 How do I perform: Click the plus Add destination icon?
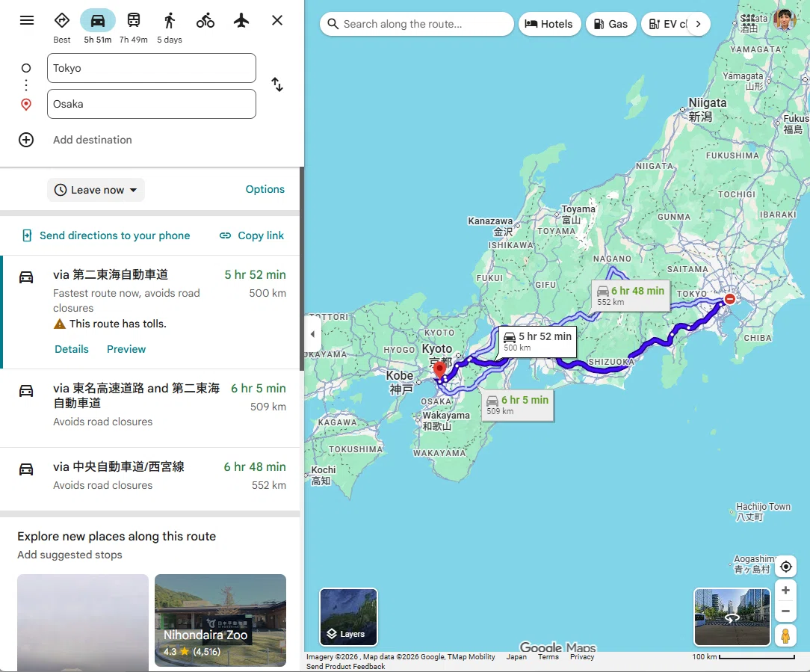click(x=26, y=140)
